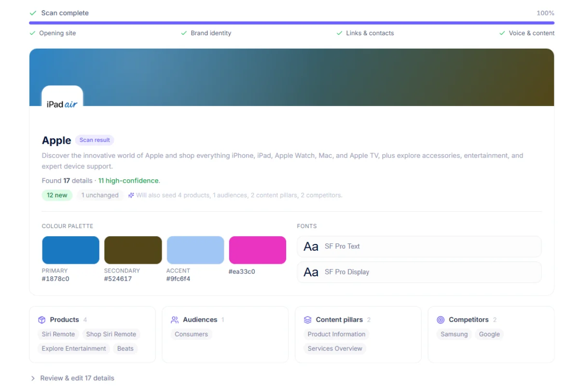The height and width of the screenshot is (392, 579).
Task: Click the COLOUR PALETTE section label
Action: point(68,226)
